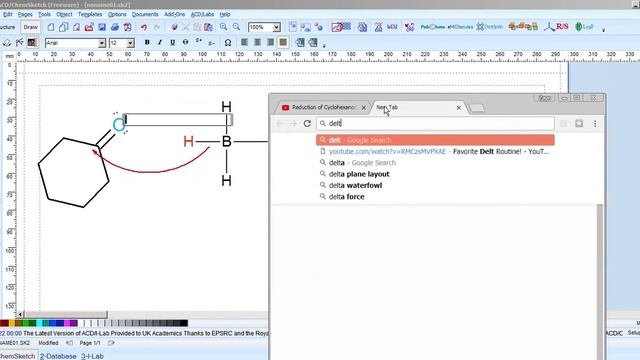The image size is (640, 360).
Task: Toggle Italic text formatting
Action: click(x=160, y=42)
